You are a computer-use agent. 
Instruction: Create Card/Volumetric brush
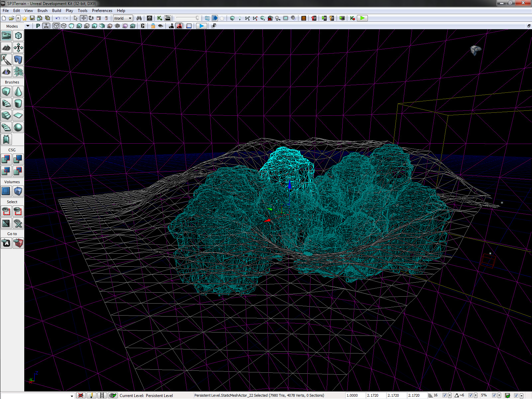[6, 139]
